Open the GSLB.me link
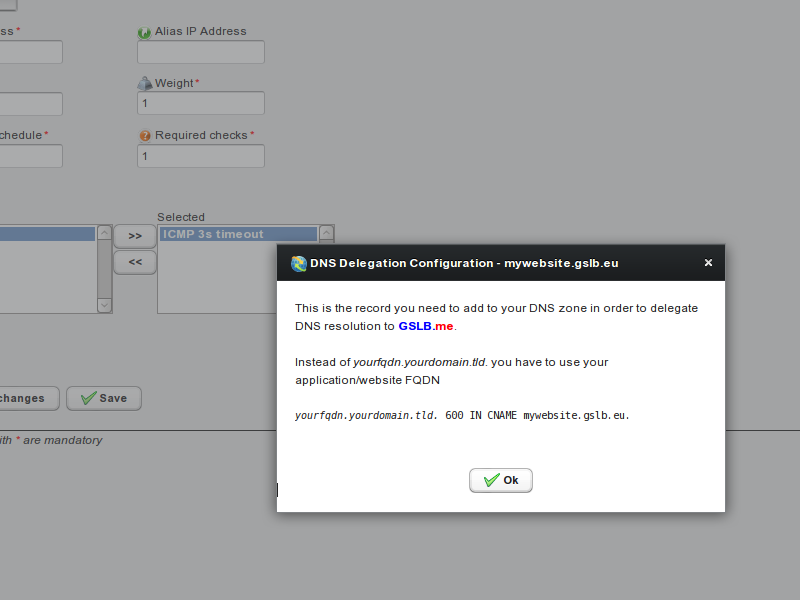This screenshot has width=800, height=600. pos(426,326)
